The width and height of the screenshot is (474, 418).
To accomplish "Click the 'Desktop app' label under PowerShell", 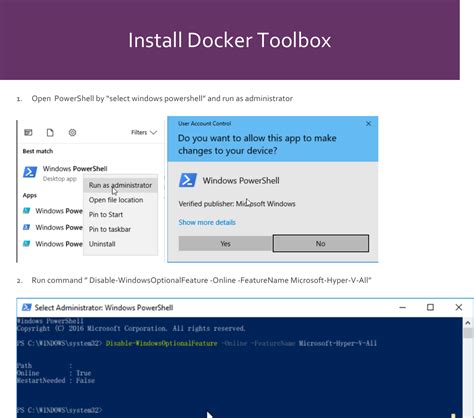I will (x=60, y=179).
